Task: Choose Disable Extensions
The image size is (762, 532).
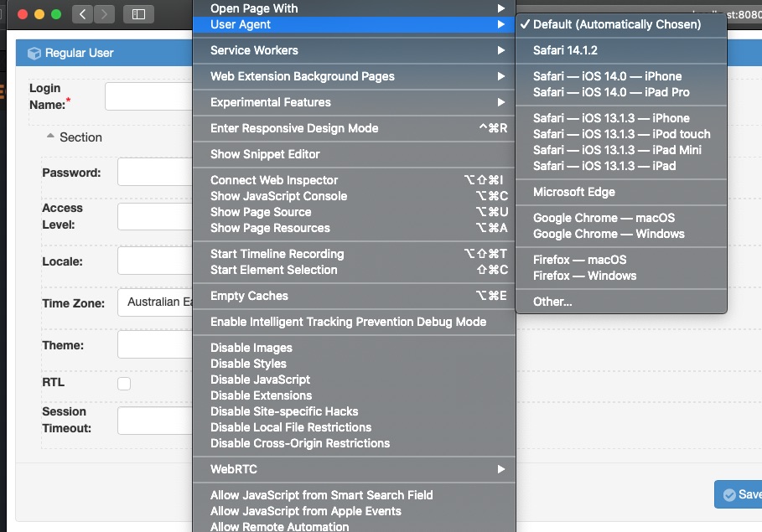Action: point(354,396)
